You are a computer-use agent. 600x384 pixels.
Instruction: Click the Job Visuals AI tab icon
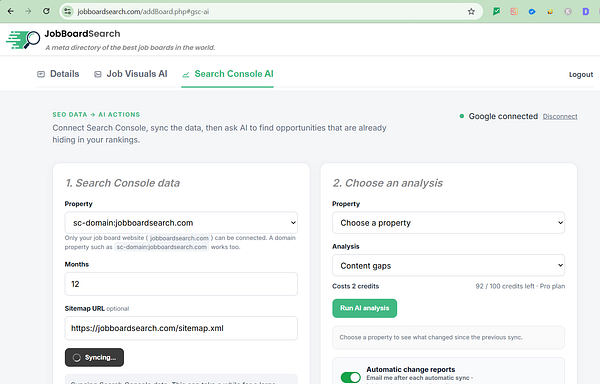point(98,74)
